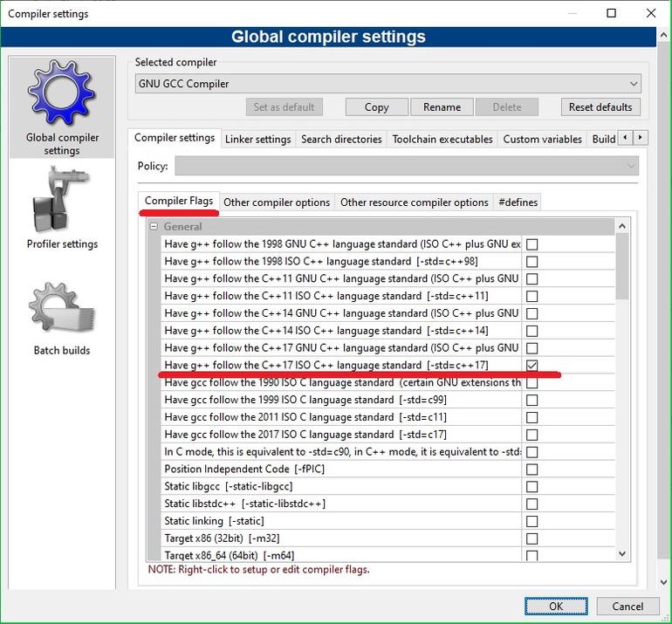Switch to the Compiler settings tab
672x624 pixels.
tap(175, 138)
